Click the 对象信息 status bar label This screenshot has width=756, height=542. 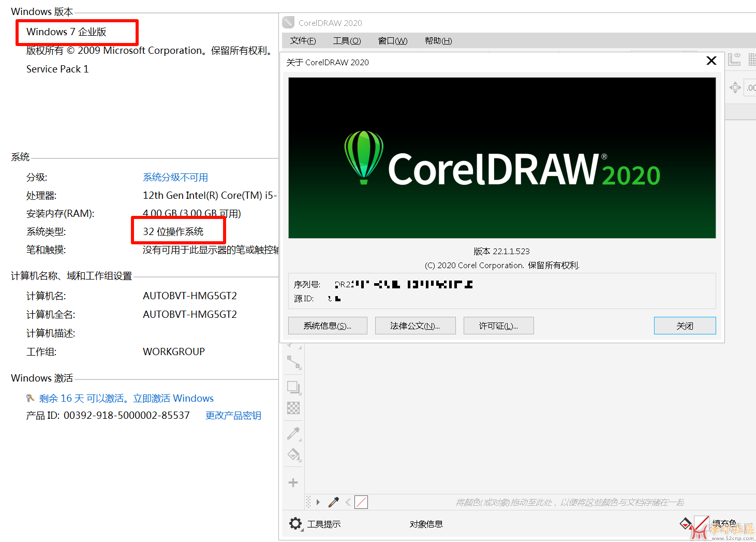[426, 524]
